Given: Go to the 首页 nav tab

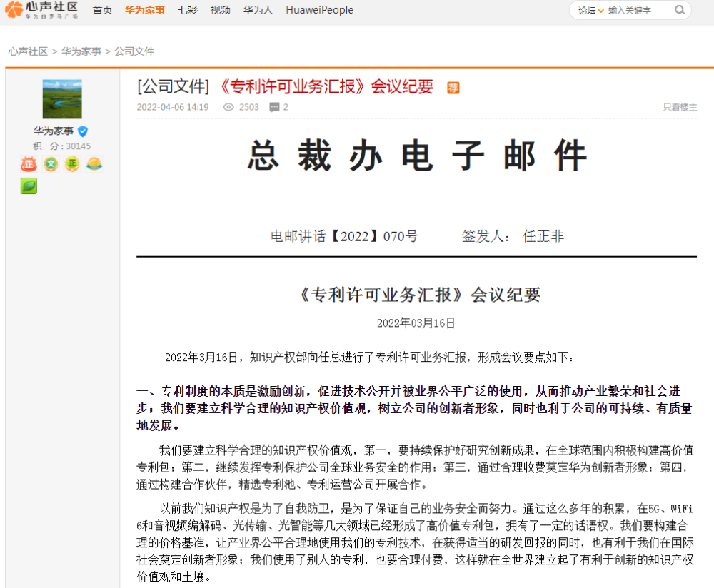Looking at the screenshot, I should (102, 10).
